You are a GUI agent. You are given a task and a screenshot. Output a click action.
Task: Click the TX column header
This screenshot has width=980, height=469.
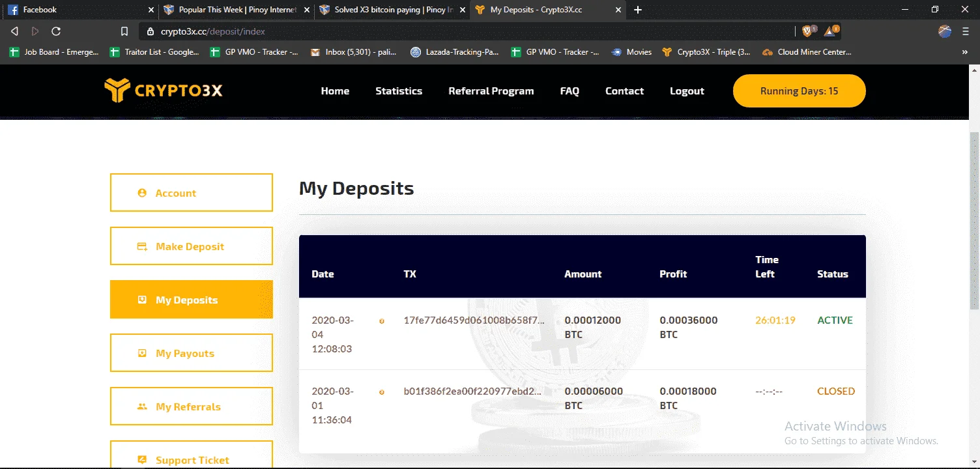[410, 274]
